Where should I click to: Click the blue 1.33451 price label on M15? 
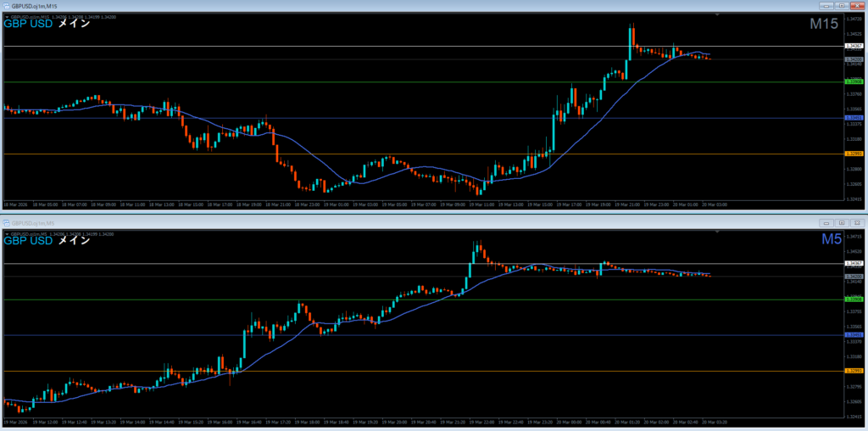(x=854, y=118)
